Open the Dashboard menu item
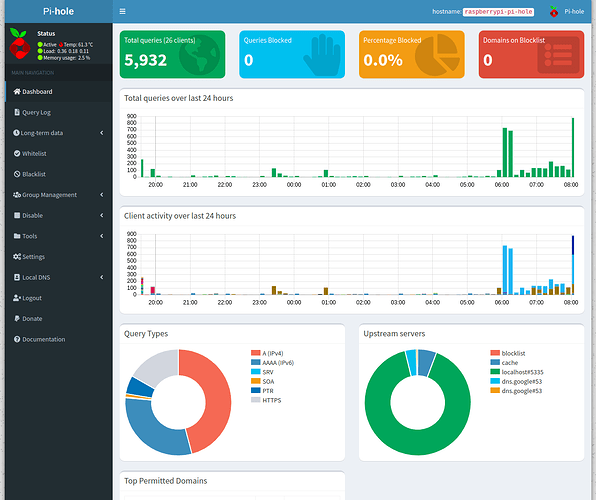The height and width of the screenshot is (500, 596). tap(59, 92)
